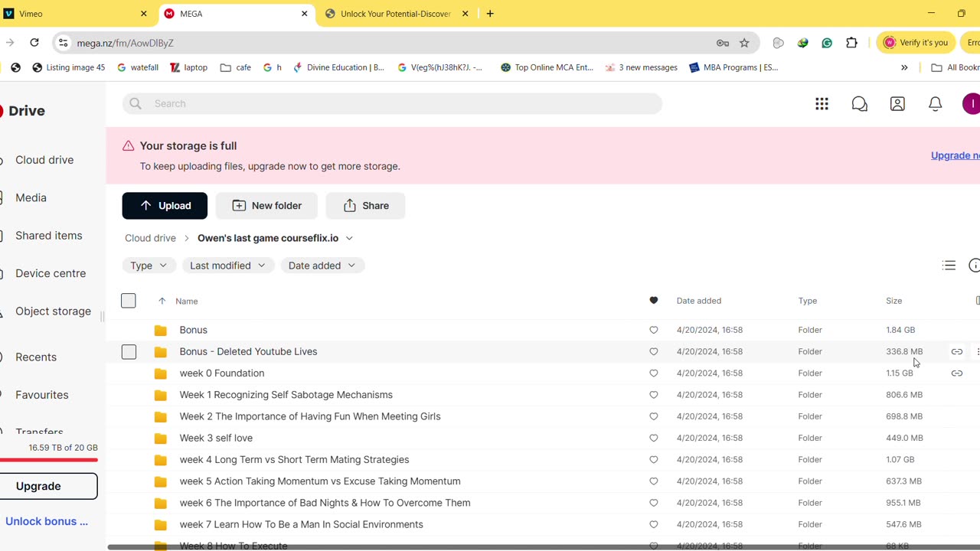This screenshot has height=551, width=980.
Task: Open the MEGA apps grid icon
Action: 822,104
